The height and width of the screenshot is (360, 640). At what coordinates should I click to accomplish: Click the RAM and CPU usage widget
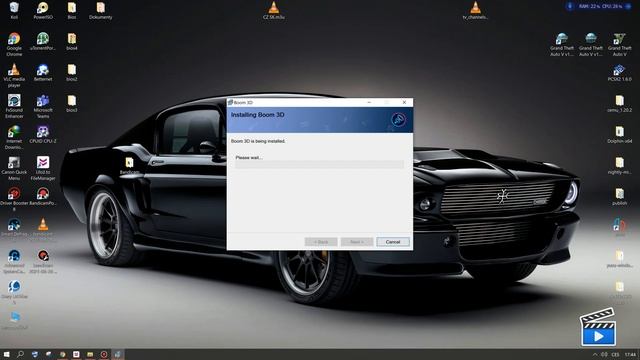599,6
